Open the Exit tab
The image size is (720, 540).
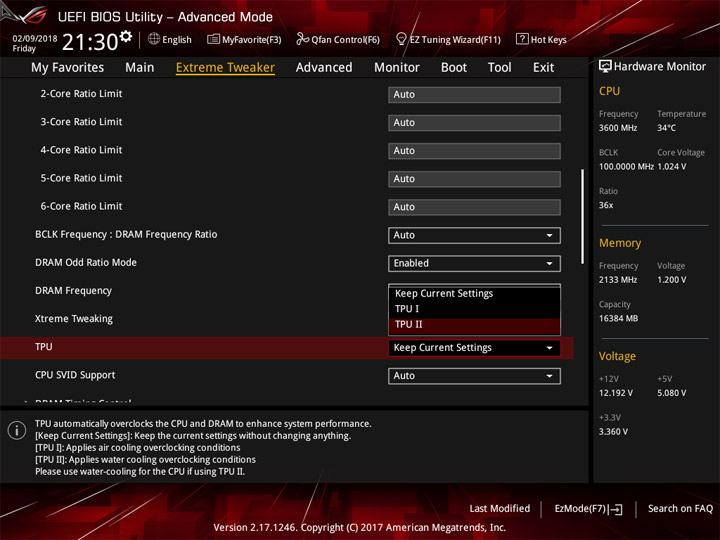pos(543,68)
